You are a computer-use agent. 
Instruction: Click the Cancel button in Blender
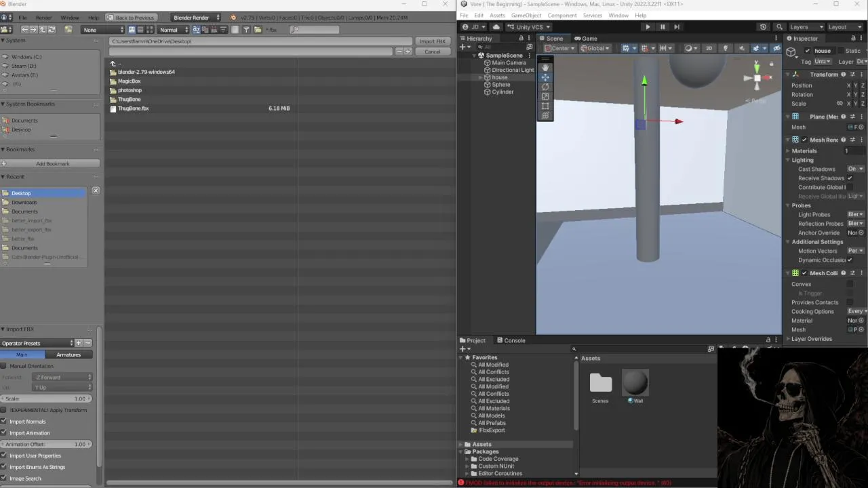432,52
